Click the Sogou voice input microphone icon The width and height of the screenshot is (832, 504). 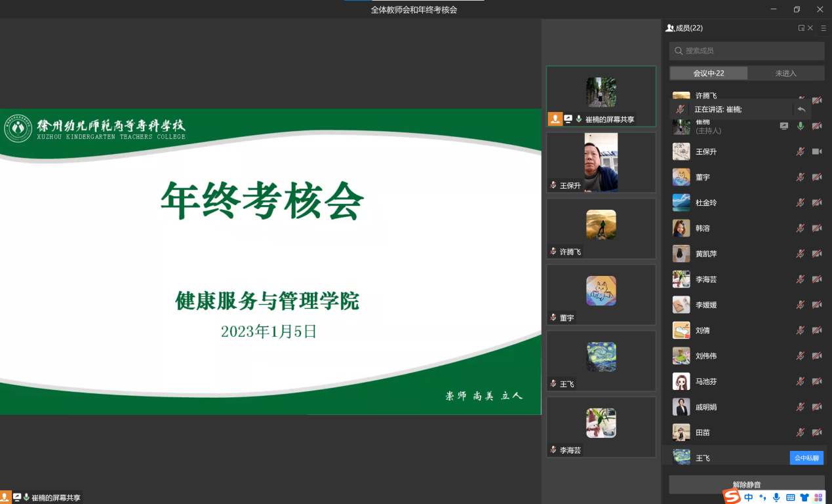click(776, 497)
